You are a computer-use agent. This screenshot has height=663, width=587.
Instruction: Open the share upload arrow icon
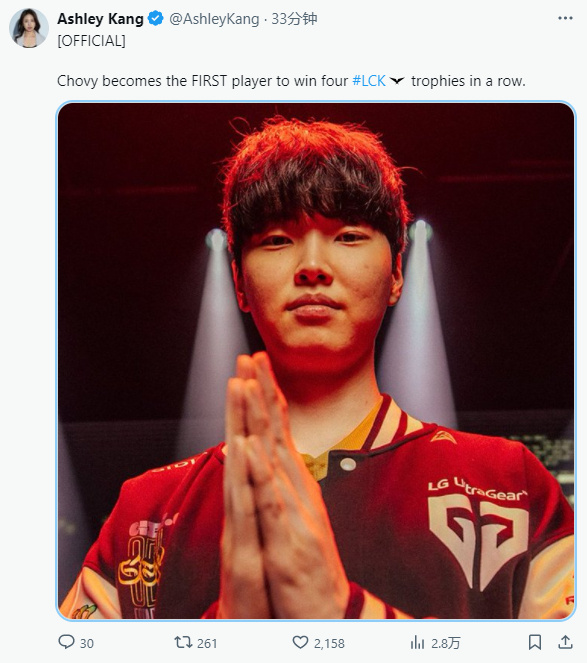tap(565, 642)
